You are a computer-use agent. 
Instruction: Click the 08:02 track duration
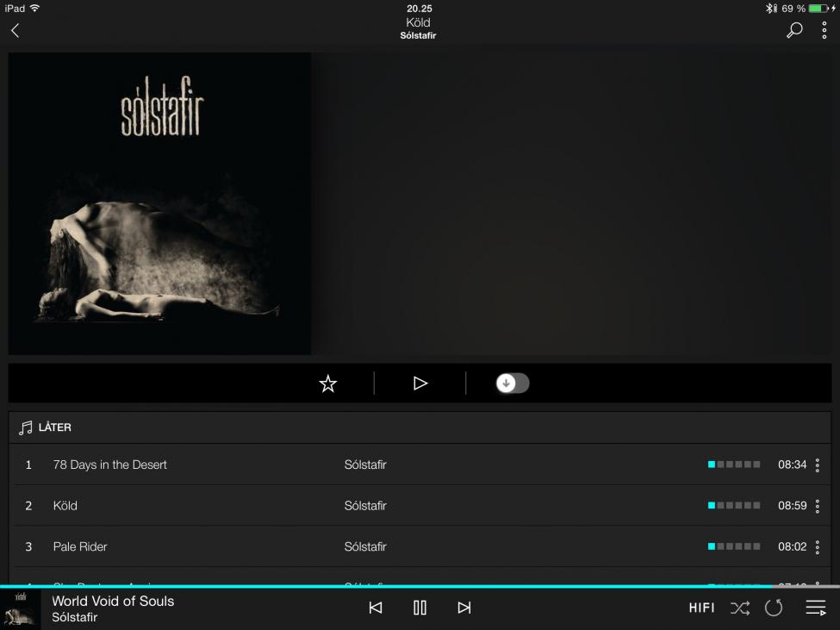click(793, 547)
